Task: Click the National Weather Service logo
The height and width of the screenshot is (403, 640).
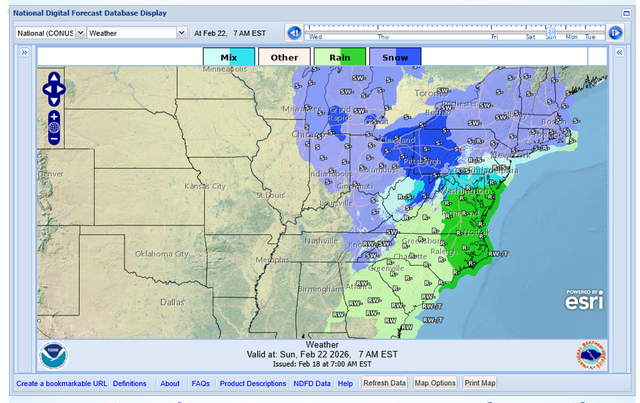Action: [x=590, y=356]
